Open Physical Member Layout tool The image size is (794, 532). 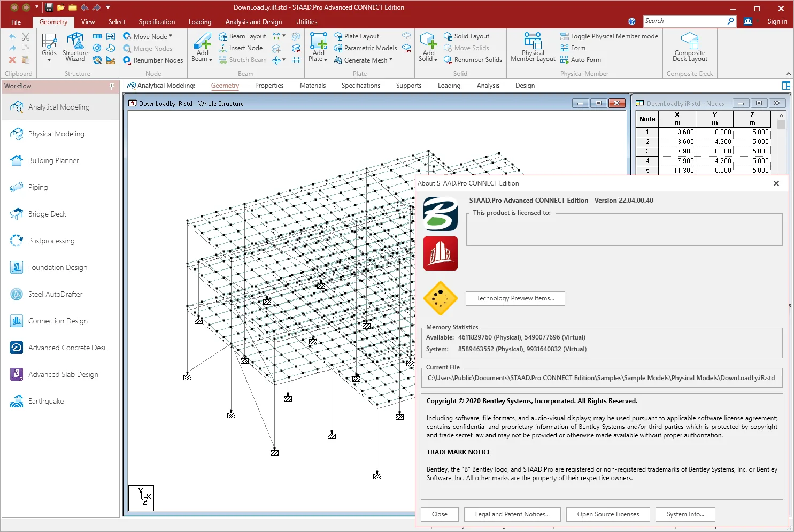tap(533, 47)
